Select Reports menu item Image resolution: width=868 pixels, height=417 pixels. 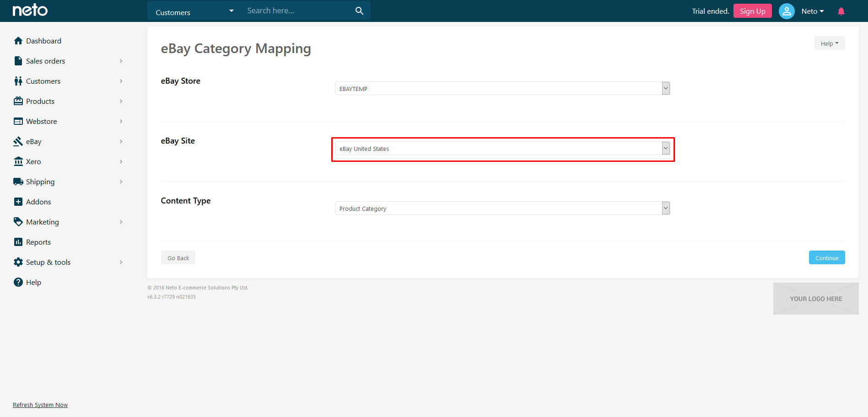pos(38,242)
